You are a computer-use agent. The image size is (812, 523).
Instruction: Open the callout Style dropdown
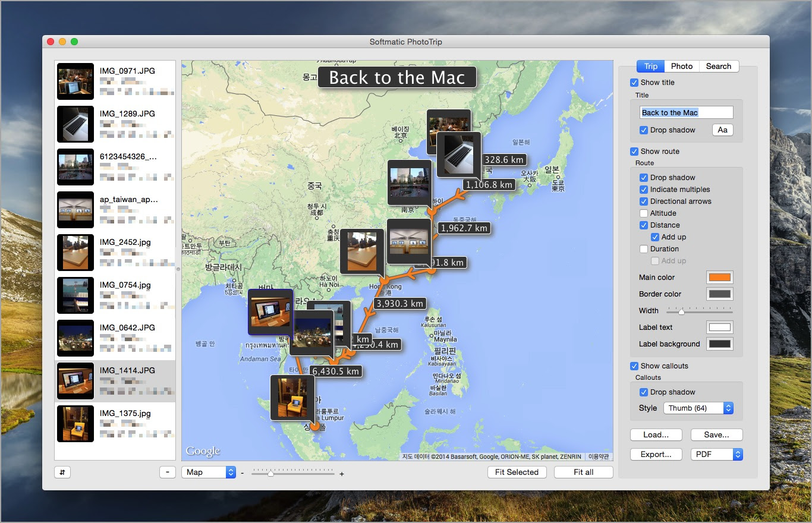click(698, 408)
